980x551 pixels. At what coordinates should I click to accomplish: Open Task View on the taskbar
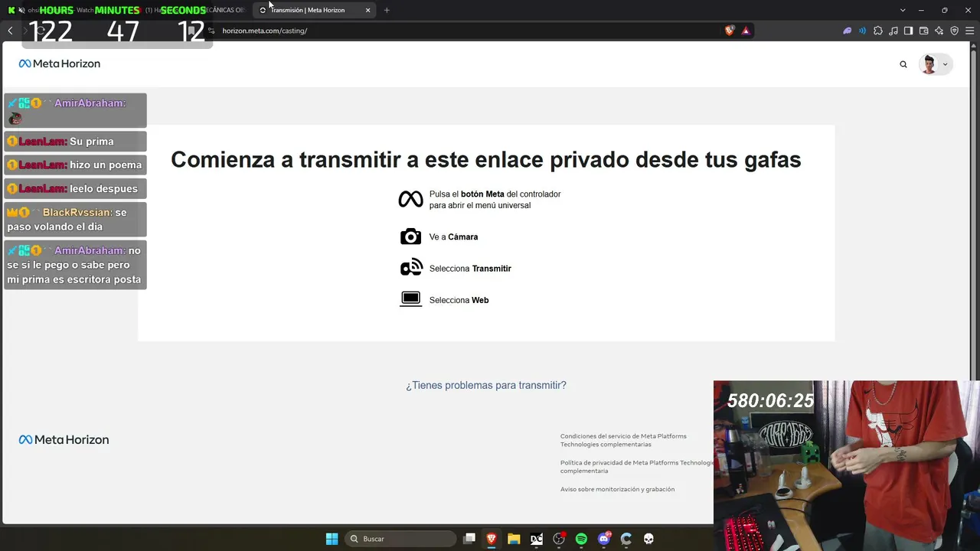469,539
